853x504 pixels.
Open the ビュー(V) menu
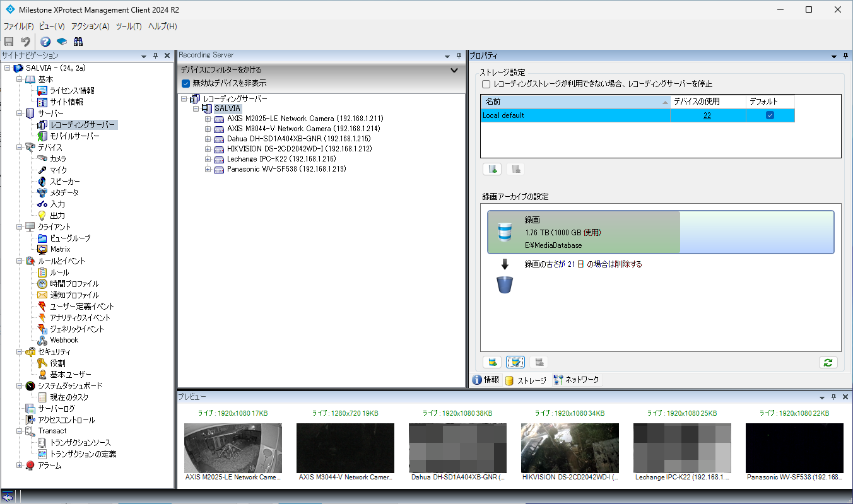pos(52,26)
